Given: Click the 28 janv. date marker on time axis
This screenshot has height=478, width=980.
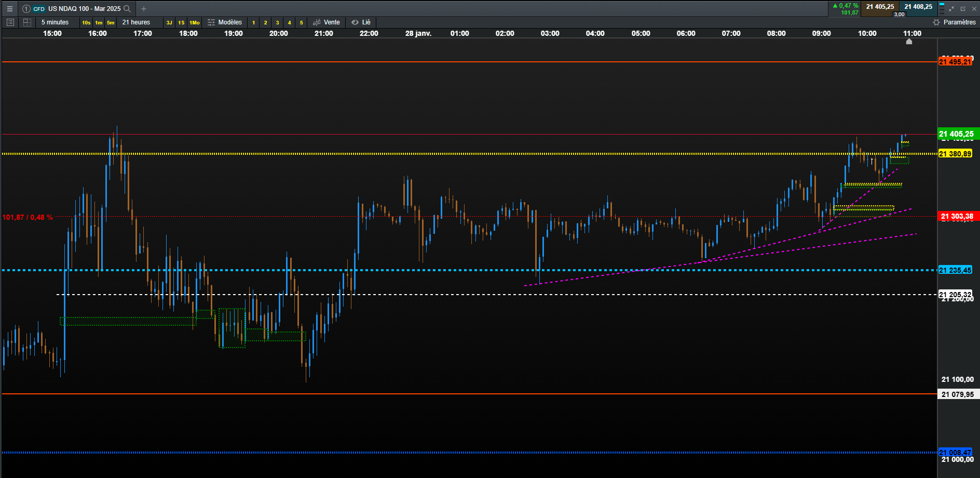Looking at the screenshot, I should [418, 33].
